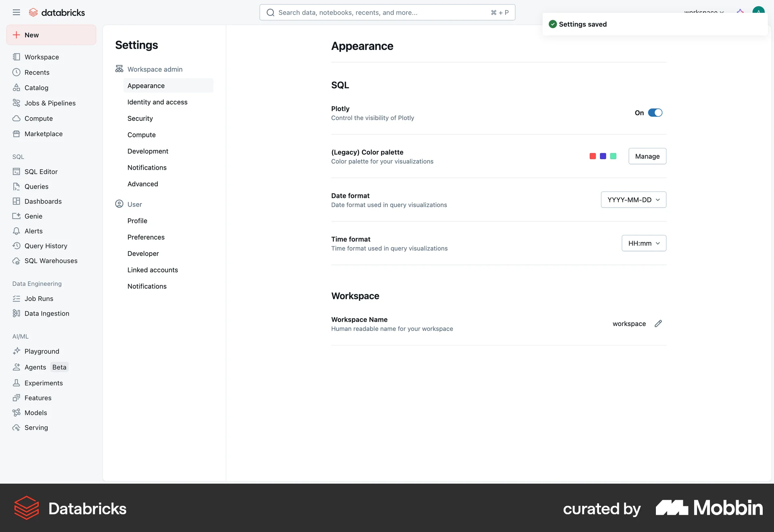Open the Genie section
The height and width of the screenshot is (532, 774).
pyautogui.click(x=33, y=216)
